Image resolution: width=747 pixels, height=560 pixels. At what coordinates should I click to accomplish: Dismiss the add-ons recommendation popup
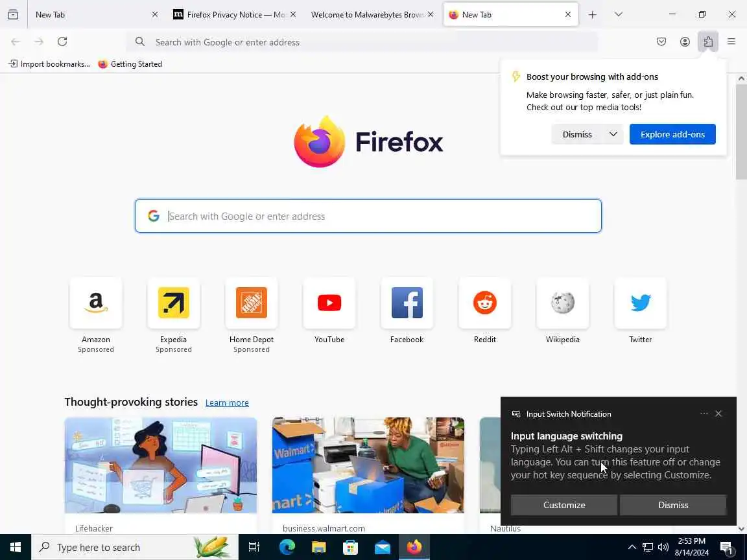pyautogui.click(x=577, y=134)
